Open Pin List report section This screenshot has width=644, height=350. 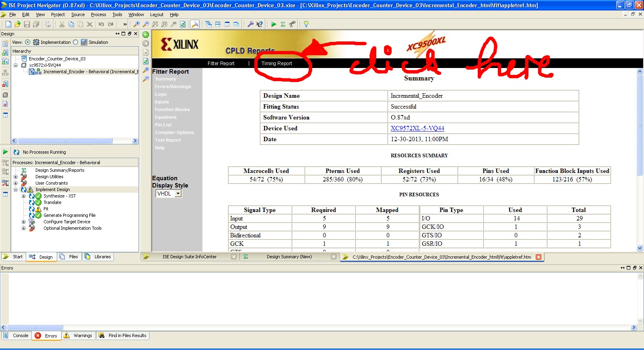click(x=163, y=125)
